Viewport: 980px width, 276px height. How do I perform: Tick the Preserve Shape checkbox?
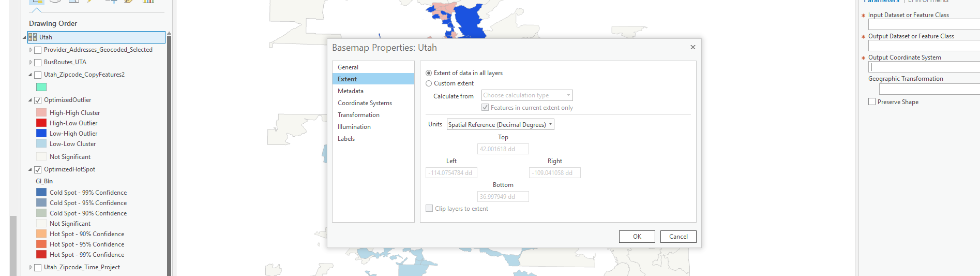coord(872,102)
